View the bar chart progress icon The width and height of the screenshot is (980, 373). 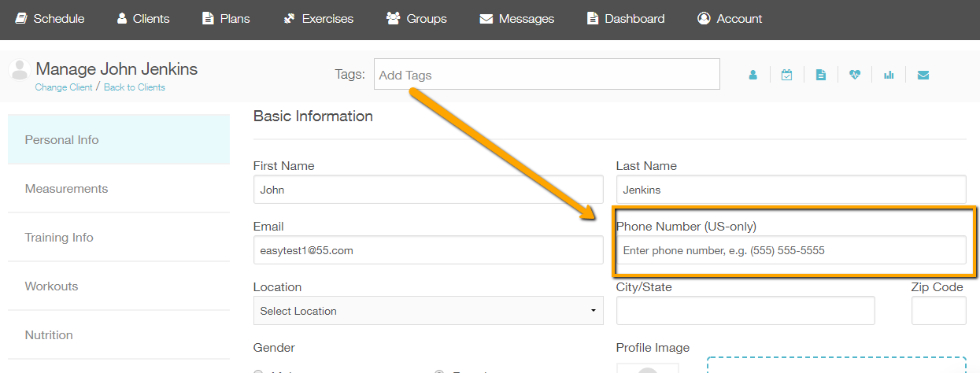coord(889,75)
